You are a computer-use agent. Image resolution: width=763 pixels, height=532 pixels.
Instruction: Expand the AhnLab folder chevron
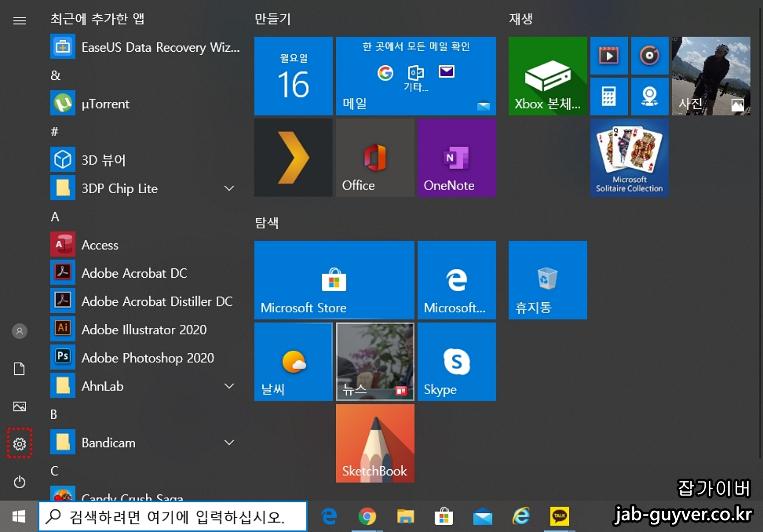pyautogui.click(x=229, y=386)
